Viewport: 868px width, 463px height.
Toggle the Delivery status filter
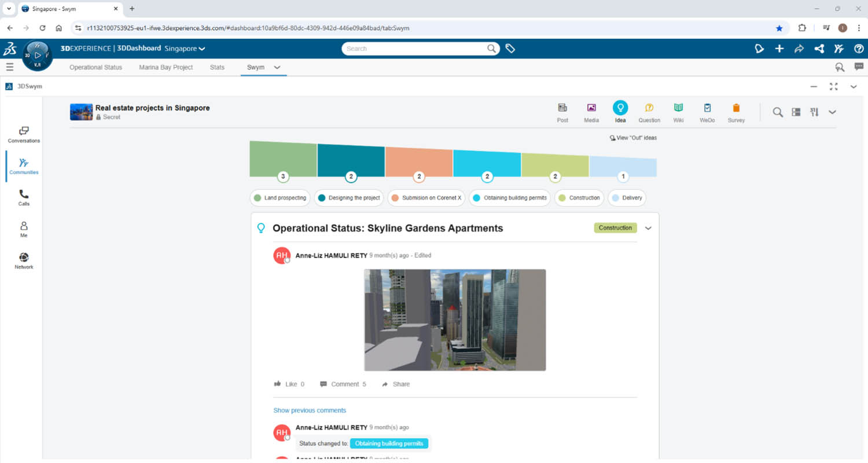pos(627,198)
